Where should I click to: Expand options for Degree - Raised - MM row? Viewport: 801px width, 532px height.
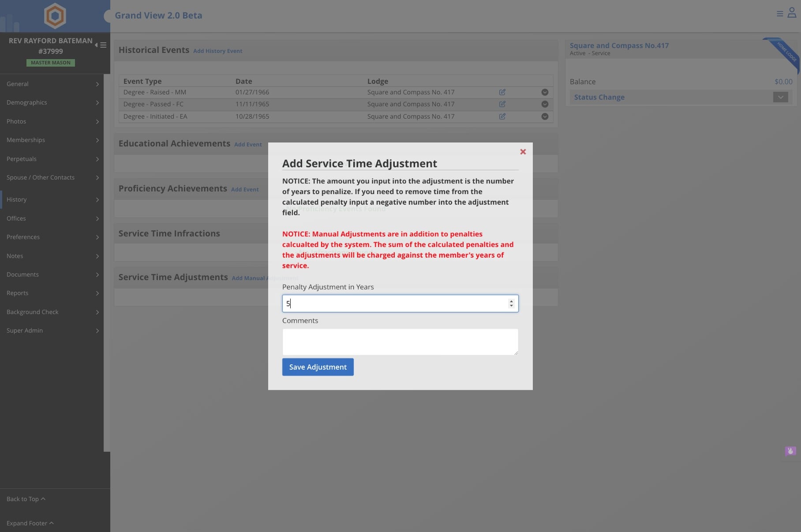click(545, 92)
